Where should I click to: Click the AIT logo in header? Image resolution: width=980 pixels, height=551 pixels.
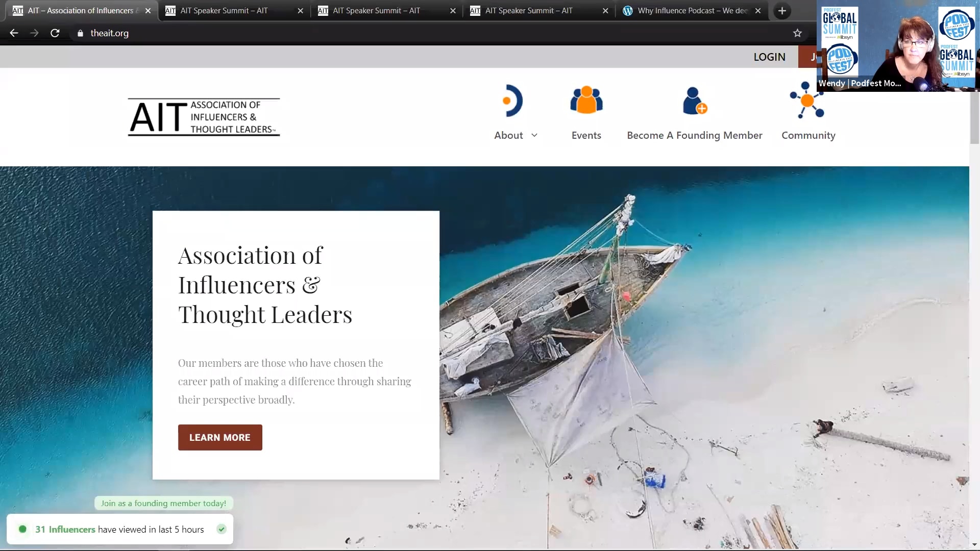pos(204,117)
